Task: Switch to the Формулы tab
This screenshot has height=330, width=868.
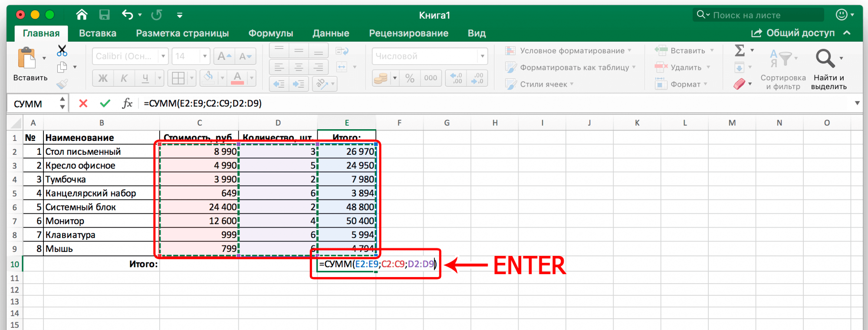Action: tap(271, 33)
